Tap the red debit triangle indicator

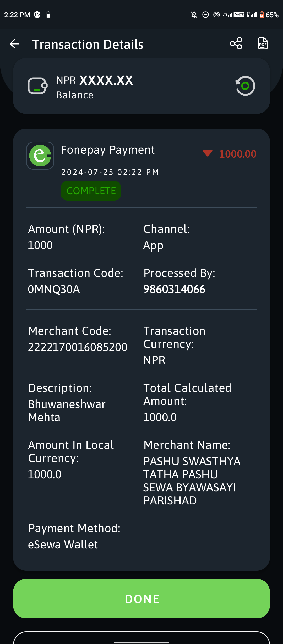(208, 153)
